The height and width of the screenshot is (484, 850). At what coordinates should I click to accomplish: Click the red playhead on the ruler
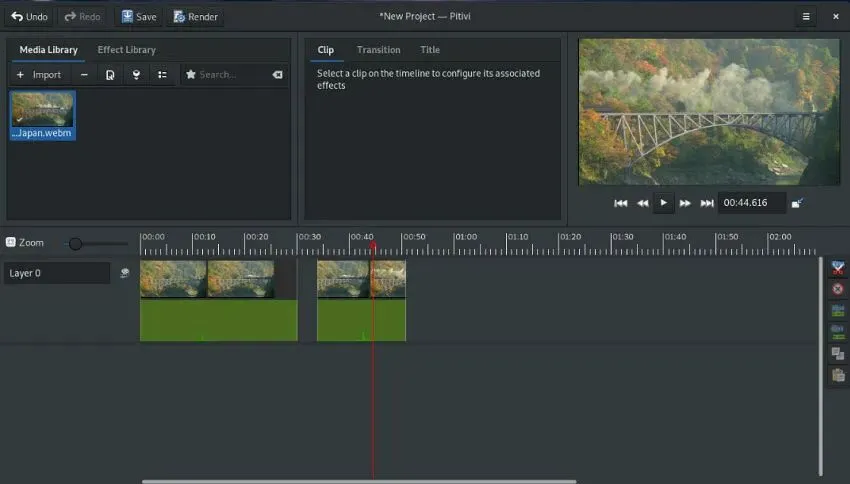[373, 247]
